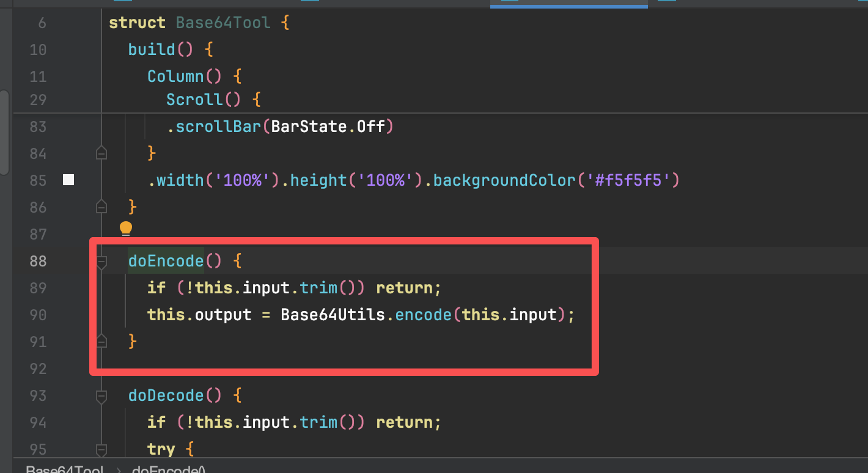Jump to sticky line 'Scroll() {'

214,99
